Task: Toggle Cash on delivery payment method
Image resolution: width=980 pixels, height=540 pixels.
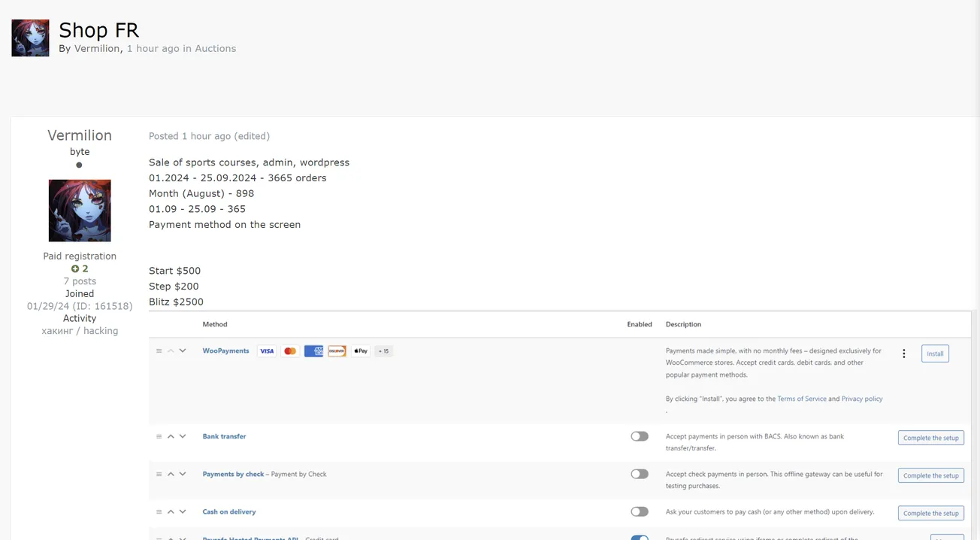Action: coord(639,511)
